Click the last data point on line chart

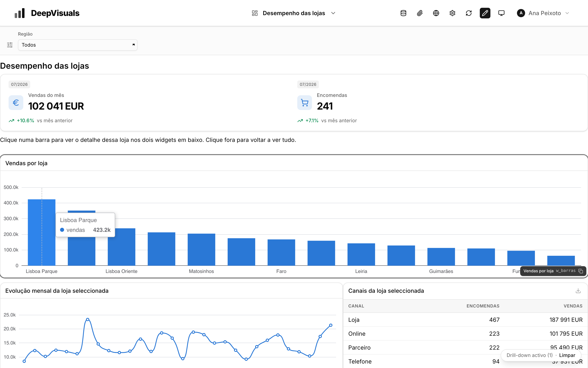point(331,325)
